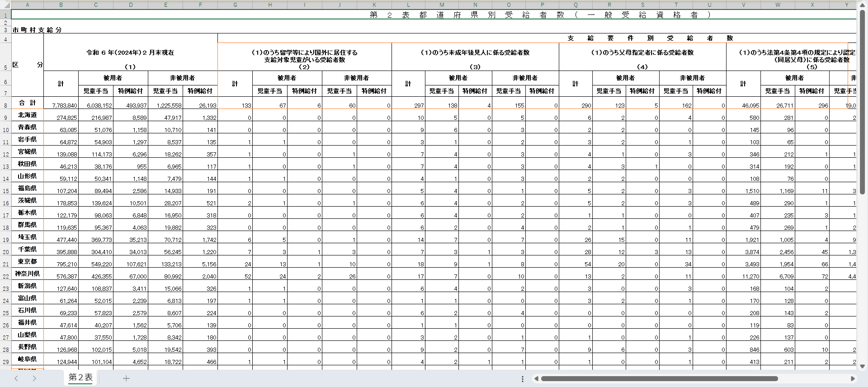The image size is (868, 387).
Task: Click the previous sheet navigation arrow
Action: click(x=16, y=378)
